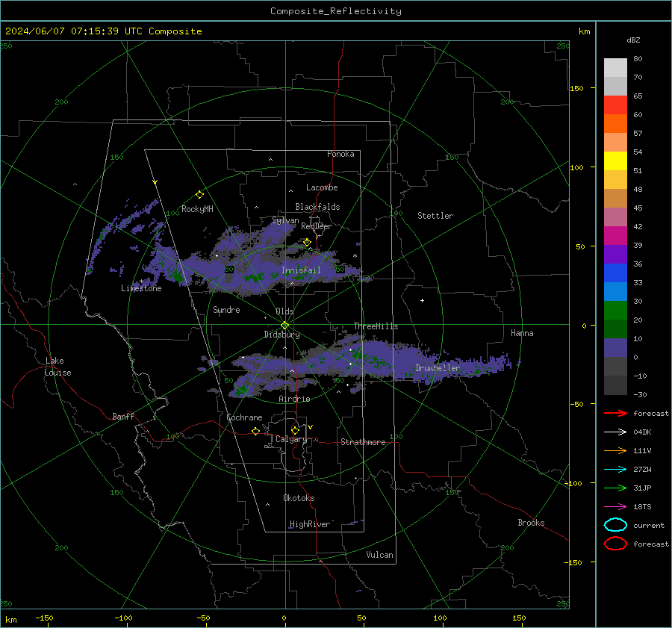Click the Sylvan label

click(285, 220)
